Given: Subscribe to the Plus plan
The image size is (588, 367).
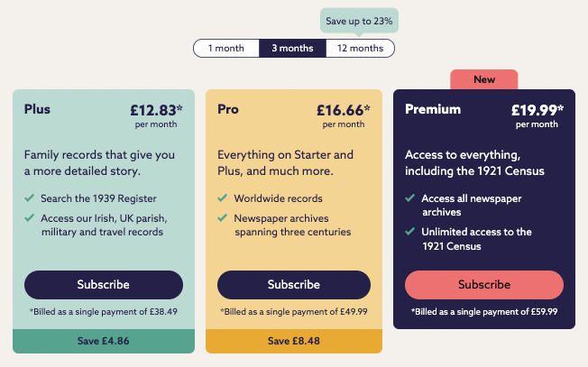Looking at the screenshot, I should [104, 285].
